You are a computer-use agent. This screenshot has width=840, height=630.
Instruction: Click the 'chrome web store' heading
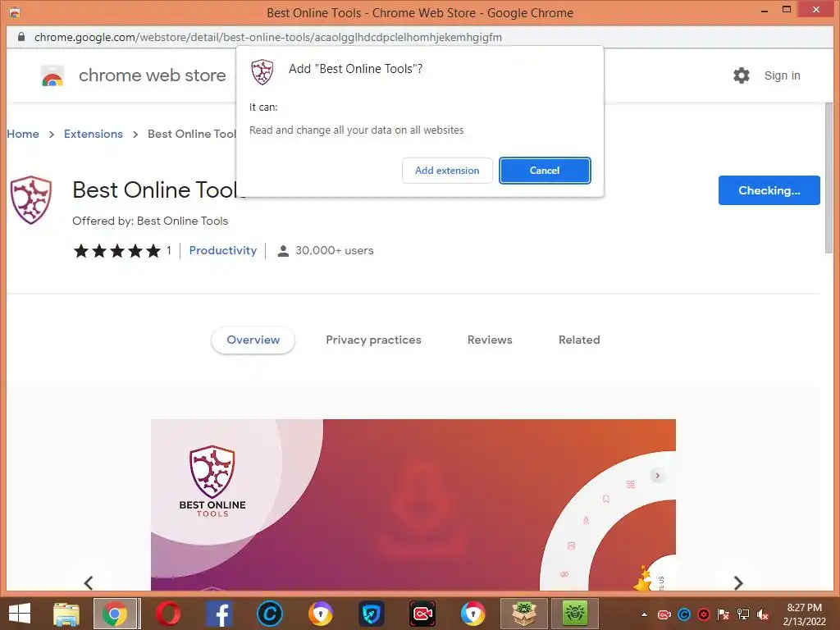click(152, 75)
